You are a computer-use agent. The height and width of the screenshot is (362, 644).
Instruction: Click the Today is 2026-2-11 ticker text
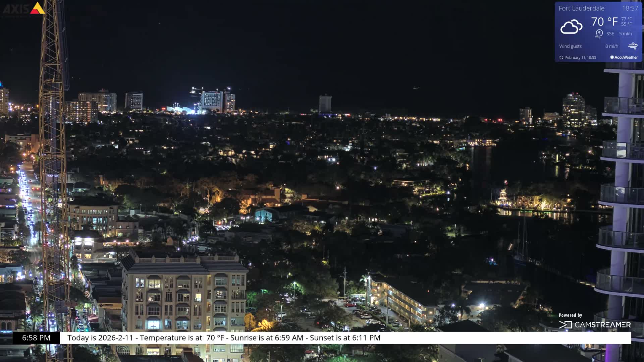(100, 338)
